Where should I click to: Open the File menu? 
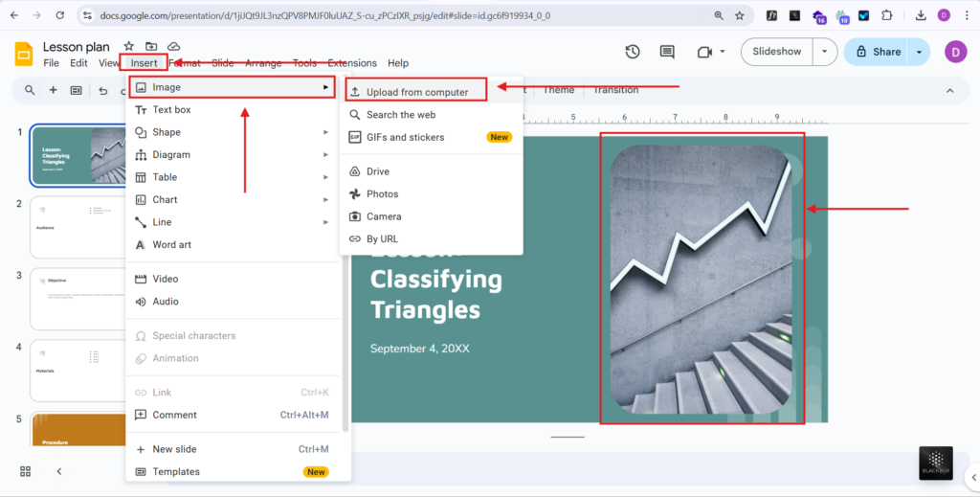(52, 63)
